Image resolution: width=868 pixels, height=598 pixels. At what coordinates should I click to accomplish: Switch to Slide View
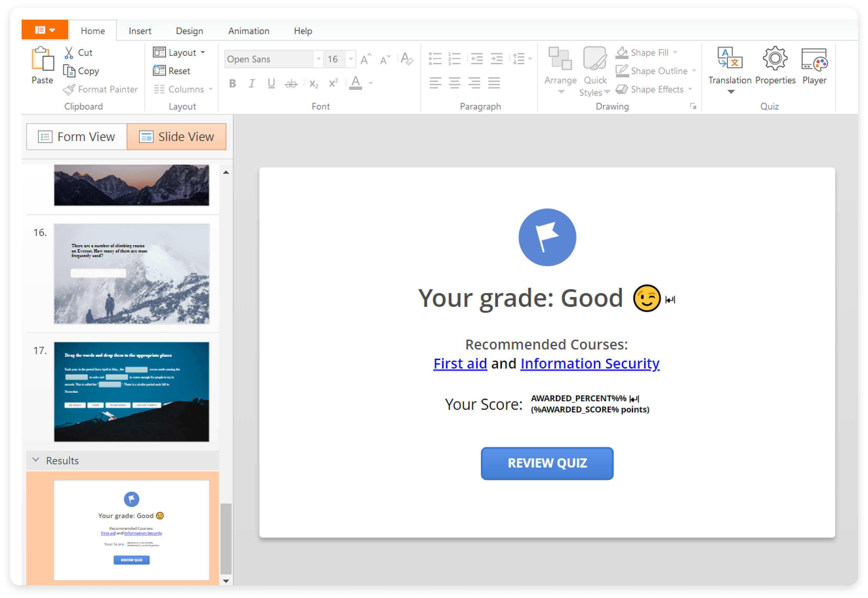pos(176,137)
